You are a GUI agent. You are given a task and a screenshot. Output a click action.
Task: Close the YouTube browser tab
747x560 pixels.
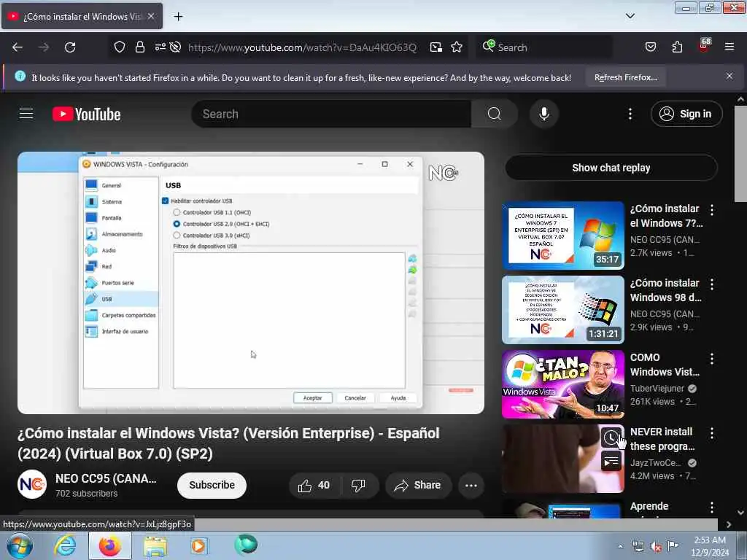pyautogui.click(x=150, y=16)
